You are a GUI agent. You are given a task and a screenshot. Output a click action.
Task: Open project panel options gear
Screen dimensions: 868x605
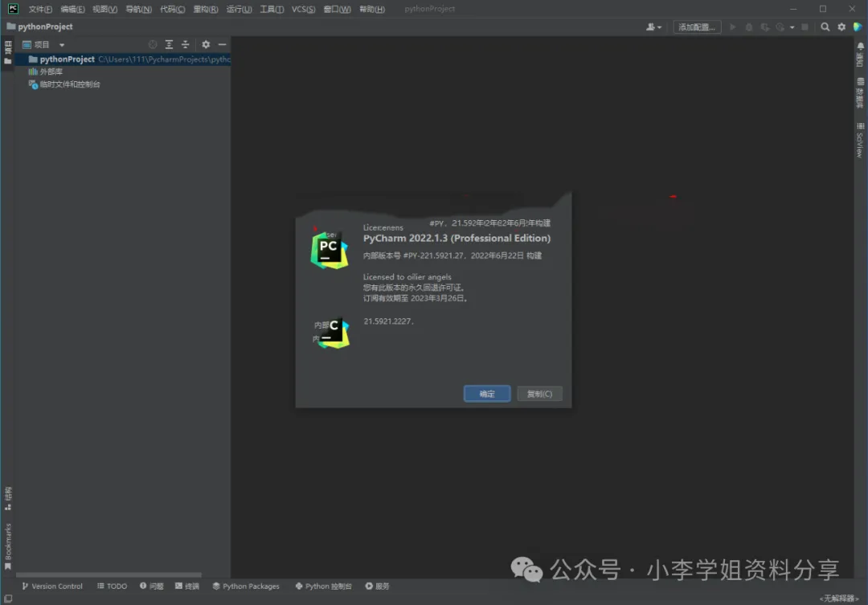(x=206, y=44)
